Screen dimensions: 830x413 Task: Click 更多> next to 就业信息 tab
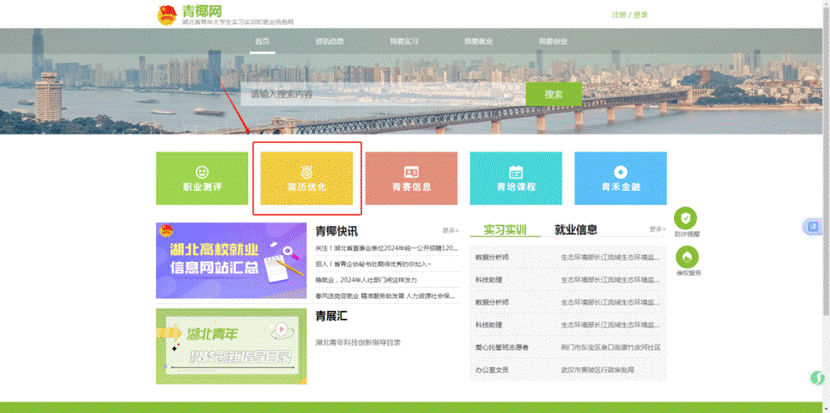click(657, 229)
